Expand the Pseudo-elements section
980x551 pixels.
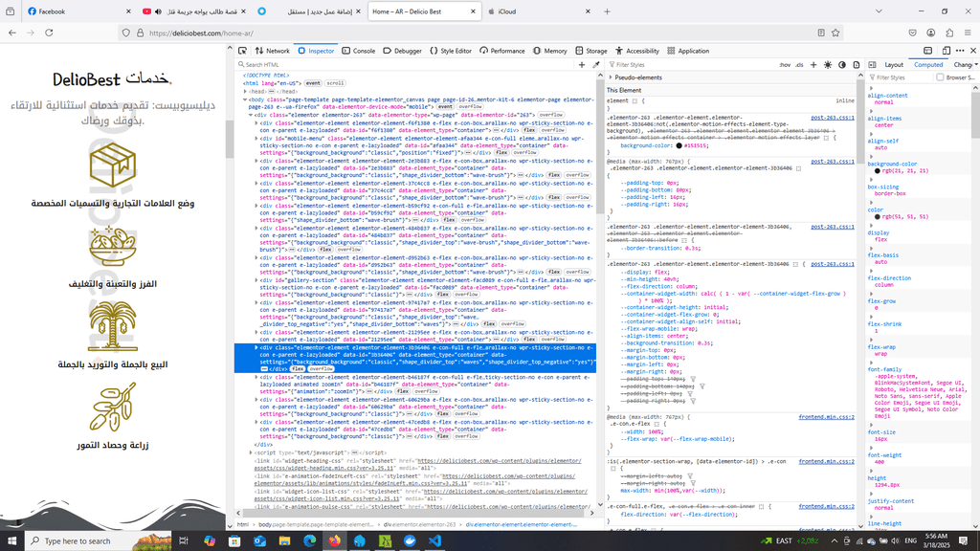click(x=611, y=77)
